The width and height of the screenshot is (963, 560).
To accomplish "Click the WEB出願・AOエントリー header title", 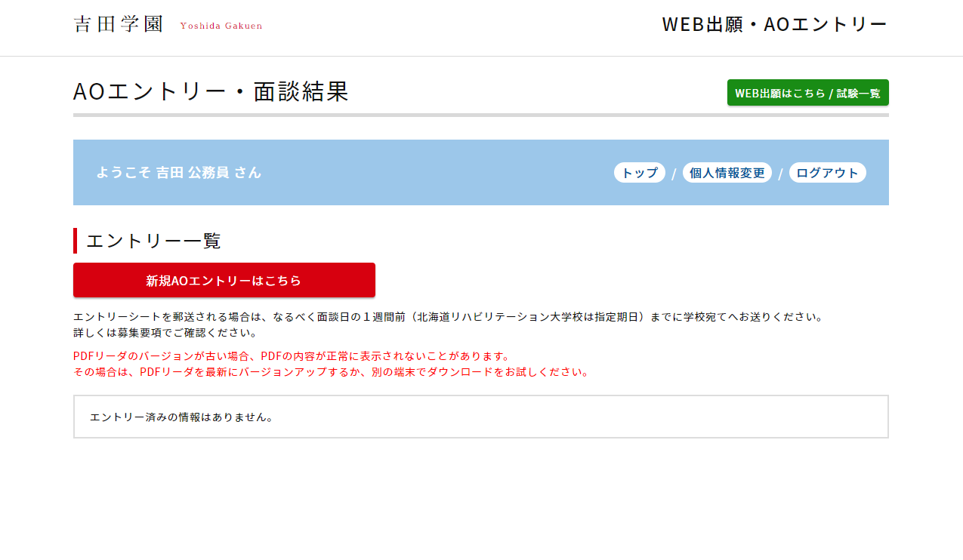I will (x=774, y=25).
